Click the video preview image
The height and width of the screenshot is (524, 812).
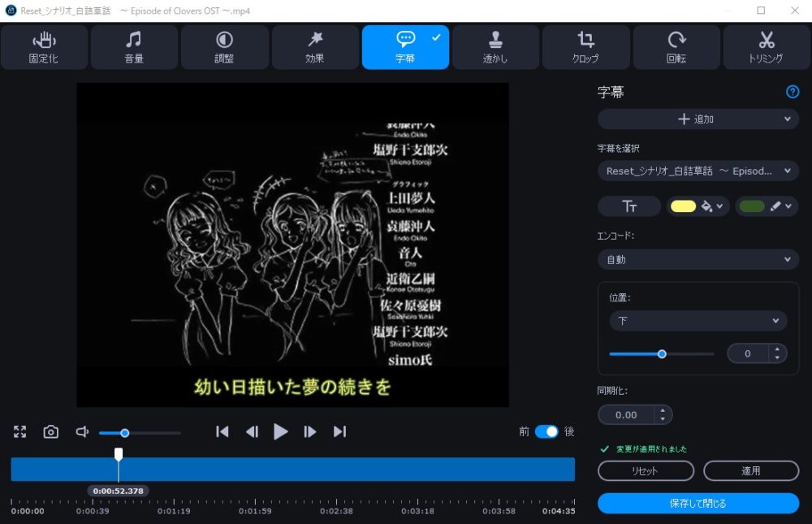click(292, 245)
